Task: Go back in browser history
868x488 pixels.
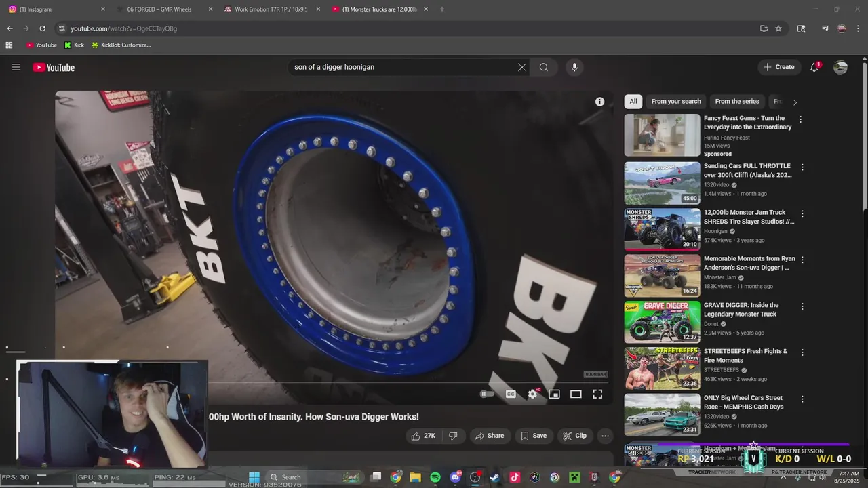Action: [9, 28]
